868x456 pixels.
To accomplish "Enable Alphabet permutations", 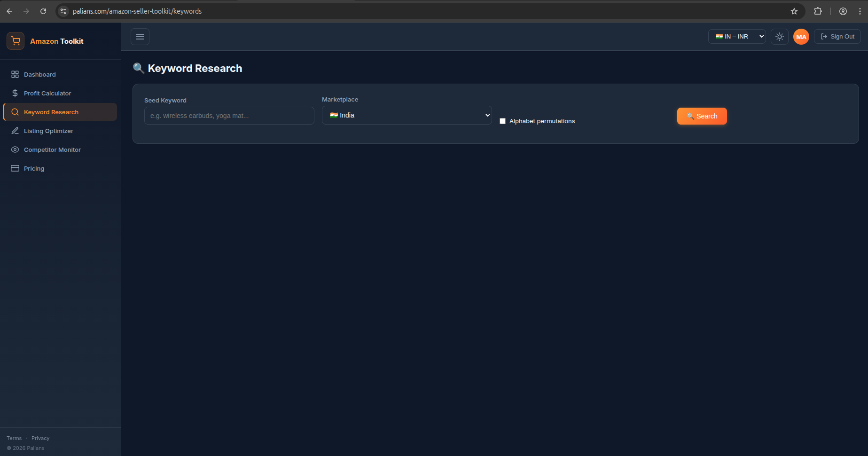I will click(x=502, y=121).
